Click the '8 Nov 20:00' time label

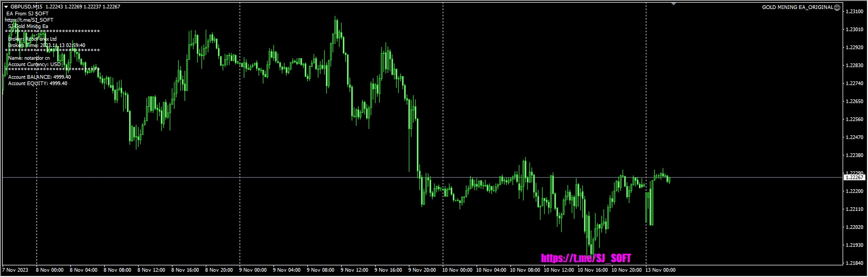tap(219, 270)
